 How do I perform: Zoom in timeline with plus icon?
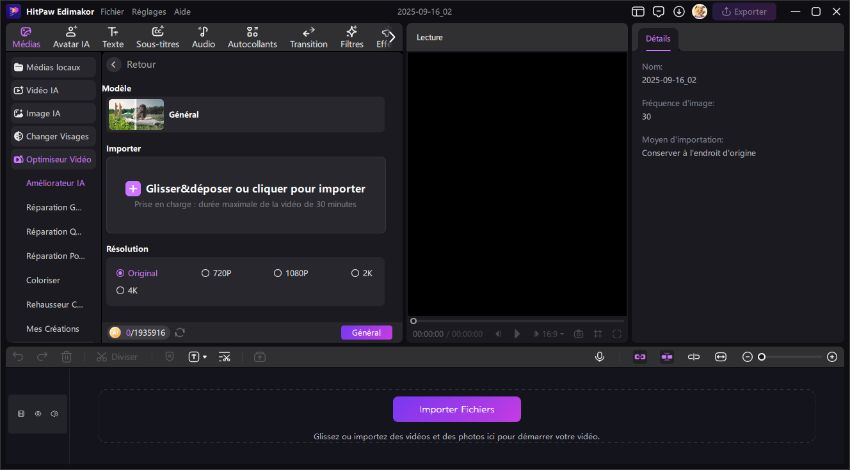coord(832,356)
